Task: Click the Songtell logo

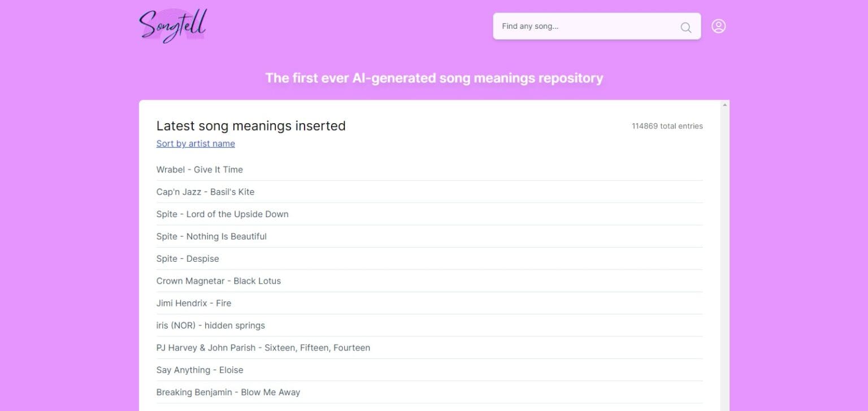Action: [173, 26]
